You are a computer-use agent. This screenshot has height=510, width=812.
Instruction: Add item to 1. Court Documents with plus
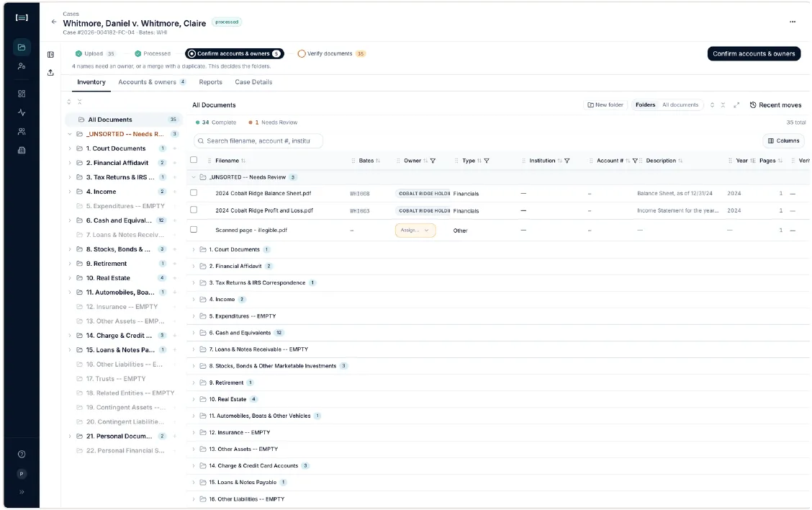point(174,148)
